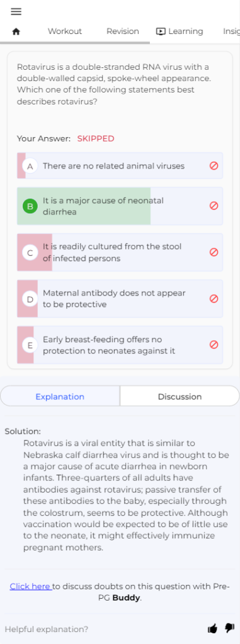Click prohibited icon on option D
The width and height of the screenshot is (240, 644).
214,299
